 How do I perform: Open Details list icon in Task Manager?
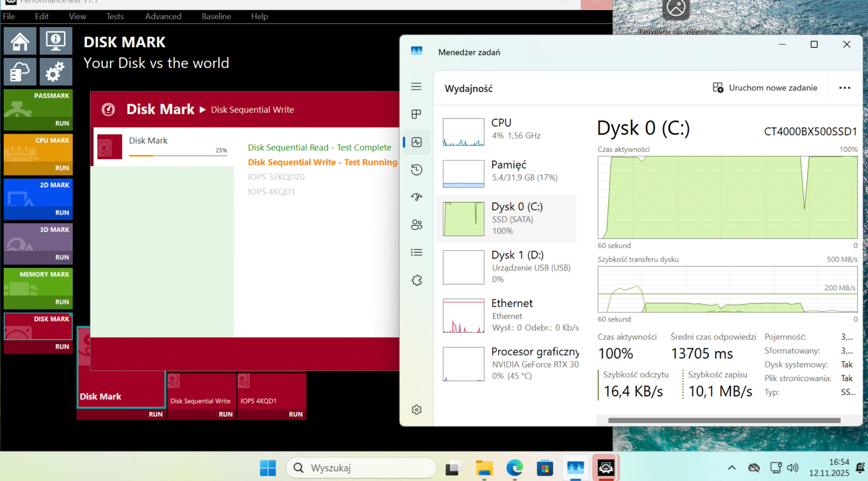coord(416,253)
